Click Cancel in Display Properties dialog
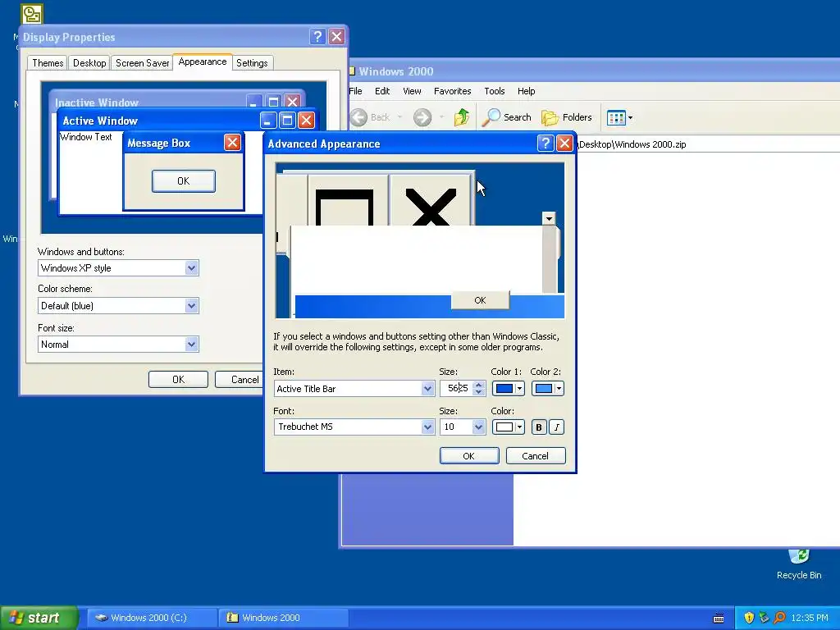The width and height of the screenshot is (840, 630). point(239,379)
